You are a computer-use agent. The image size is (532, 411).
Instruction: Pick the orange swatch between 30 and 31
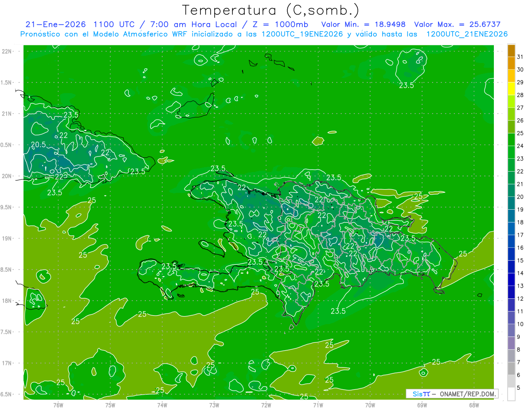click(x=511, y=63)
